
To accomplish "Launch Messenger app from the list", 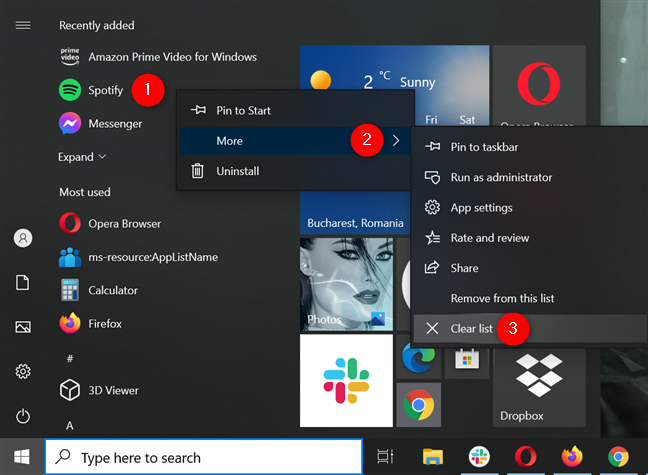I will click(x=114, y=124).
